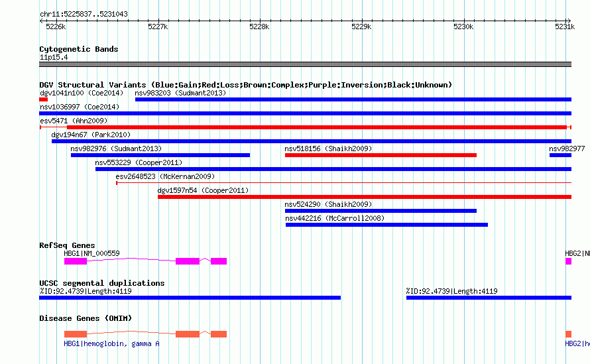The height and width of the screenshot is (364, 590).
Task: Open nsv442216 (McCarroll2008) variant bar
Action: (386, 225)
